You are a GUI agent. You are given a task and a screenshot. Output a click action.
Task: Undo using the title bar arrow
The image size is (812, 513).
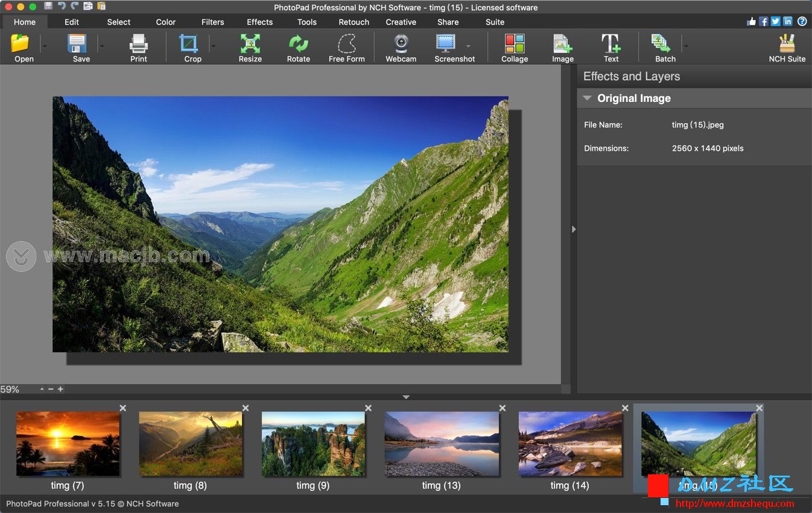[62, 6]
